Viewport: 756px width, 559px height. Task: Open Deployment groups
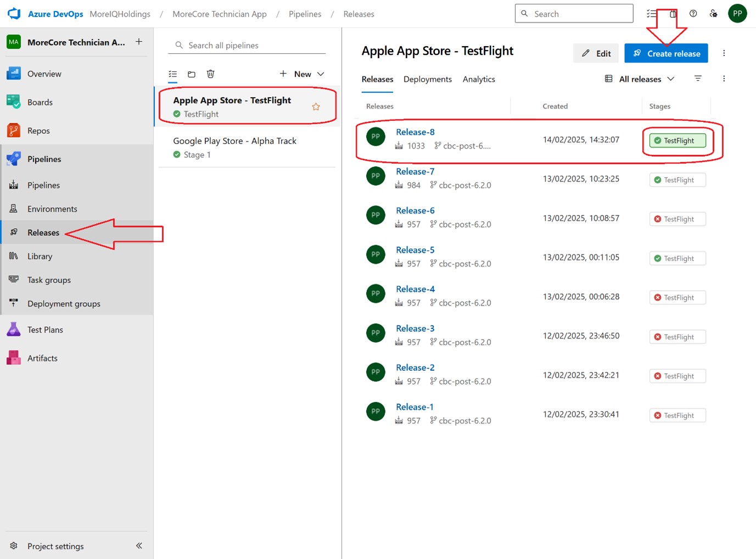[64, 303]
